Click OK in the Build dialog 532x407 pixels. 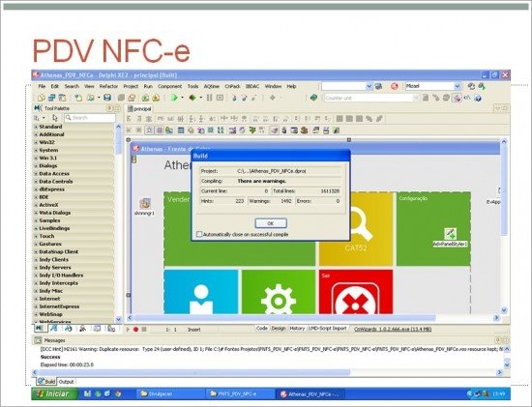click(x=271, y=223)
